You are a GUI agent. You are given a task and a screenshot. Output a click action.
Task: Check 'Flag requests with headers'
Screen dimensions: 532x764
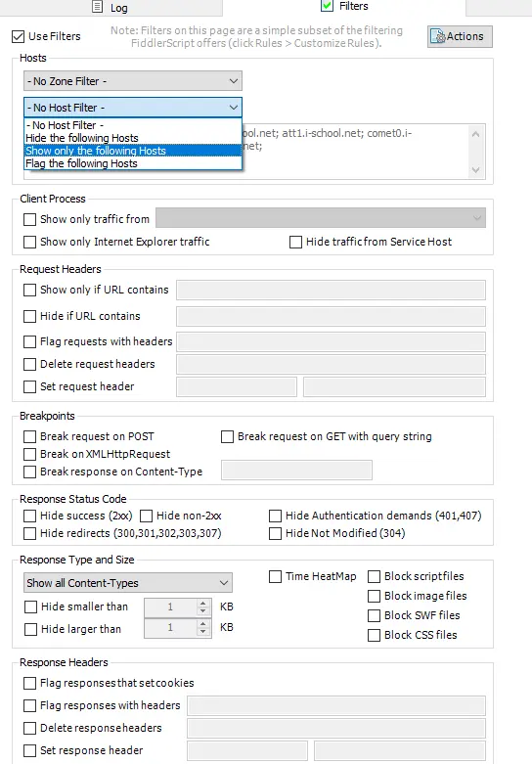(x=29, y=342)
